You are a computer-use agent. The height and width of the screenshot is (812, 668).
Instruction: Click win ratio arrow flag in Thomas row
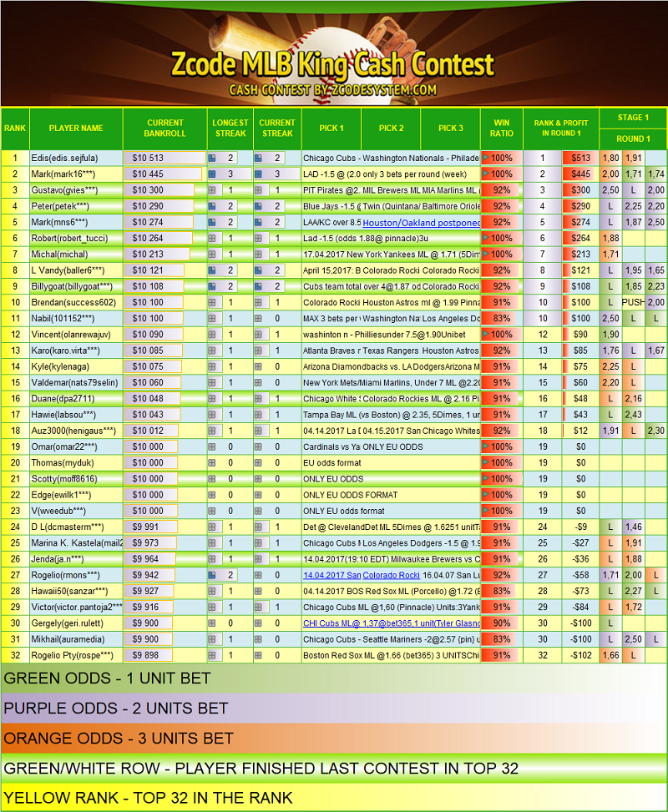(486, 462)
